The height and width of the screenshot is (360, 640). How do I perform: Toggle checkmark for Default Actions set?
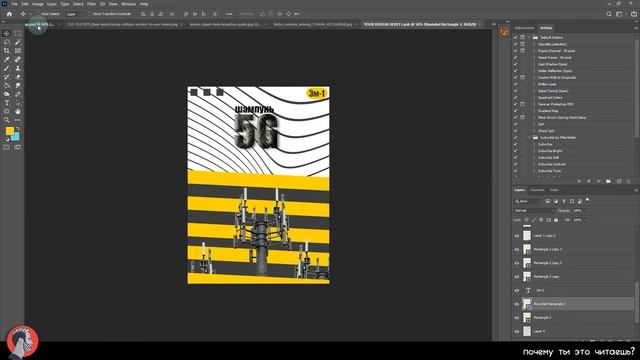pos(516,38)
